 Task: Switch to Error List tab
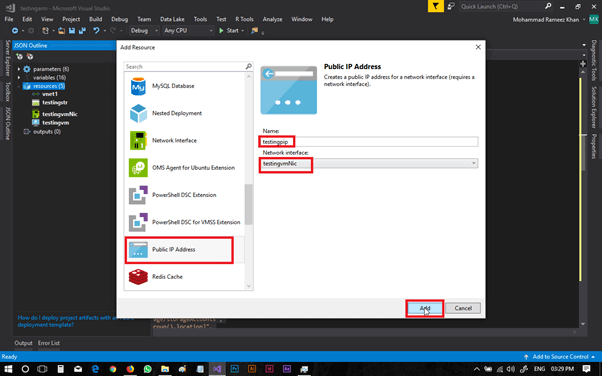pyautogui.click(x=49, y=343)
